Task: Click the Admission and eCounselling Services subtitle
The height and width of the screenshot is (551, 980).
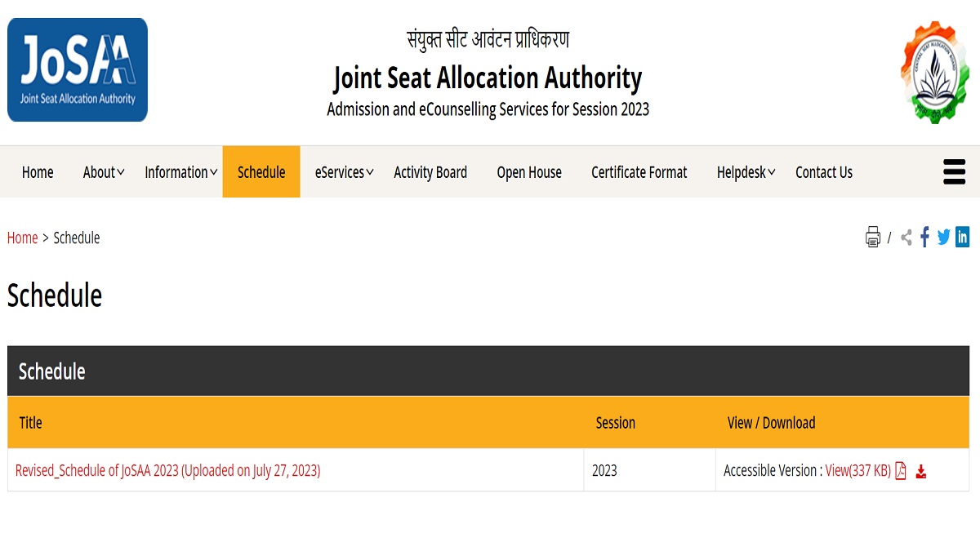Action: click(488, 109)
